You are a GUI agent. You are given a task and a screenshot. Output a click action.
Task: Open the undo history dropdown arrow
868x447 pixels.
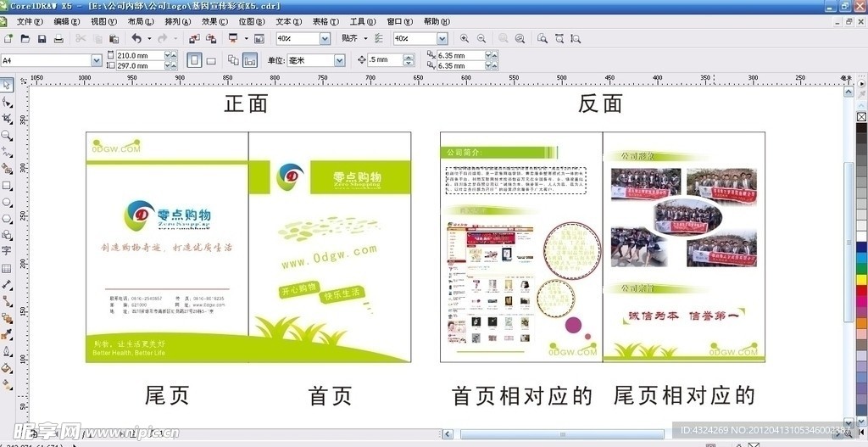tap(147, 38)
